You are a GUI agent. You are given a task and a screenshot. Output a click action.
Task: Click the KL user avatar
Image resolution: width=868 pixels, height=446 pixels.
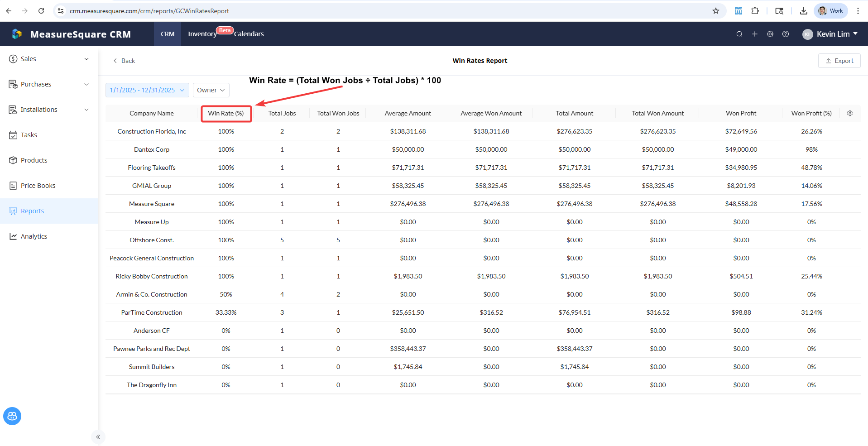tap(808, 34)
